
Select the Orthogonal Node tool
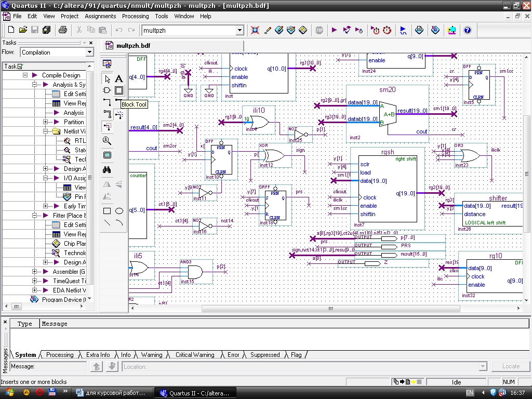[x=107, y=102]
